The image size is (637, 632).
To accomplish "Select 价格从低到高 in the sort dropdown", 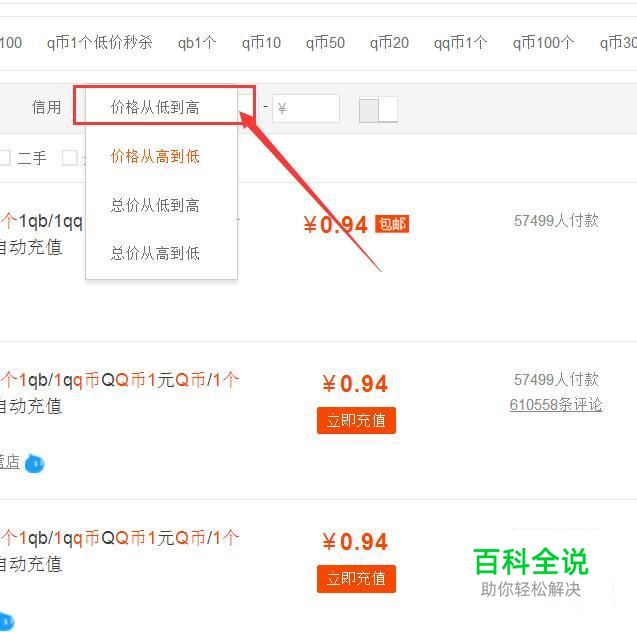I will 155,108.
